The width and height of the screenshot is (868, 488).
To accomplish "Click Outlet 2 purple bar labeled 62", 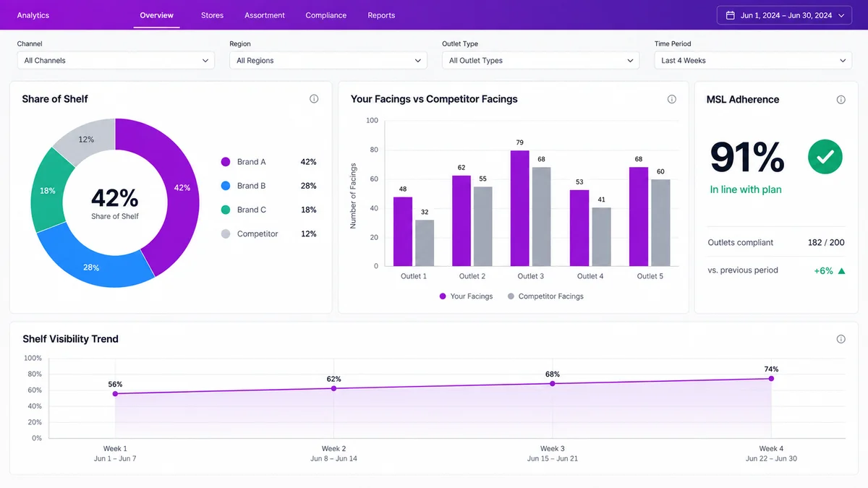I will (x=461, y=221).
